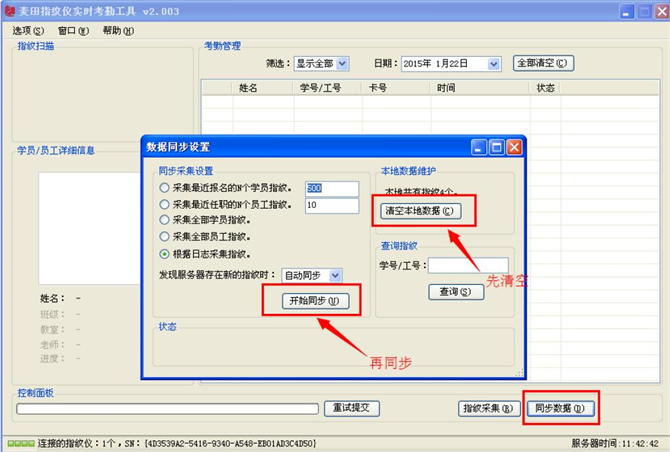The width and height of the screenshot is (670, 452).
Task: Select 采集最近报名的N个学员指纹 radio option
Action: pyautogui.click(x=165, y=188)
